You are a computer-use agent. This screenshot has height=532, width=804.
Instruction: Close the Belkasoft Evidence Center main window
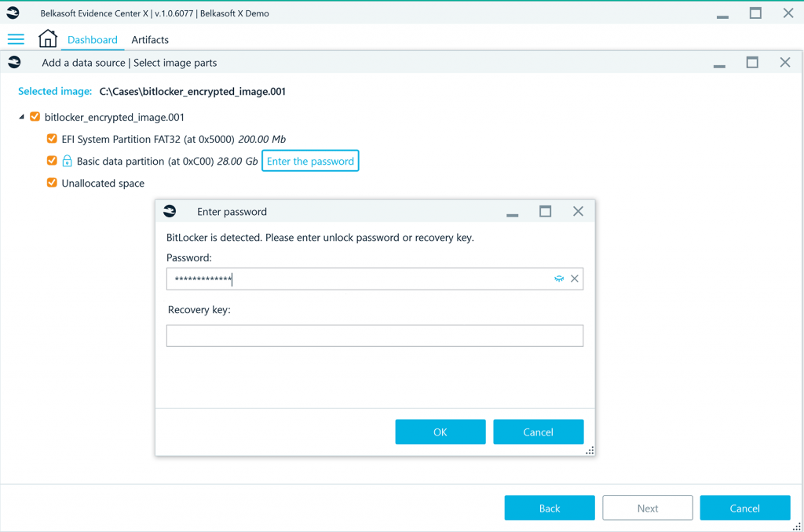(788, 13)
